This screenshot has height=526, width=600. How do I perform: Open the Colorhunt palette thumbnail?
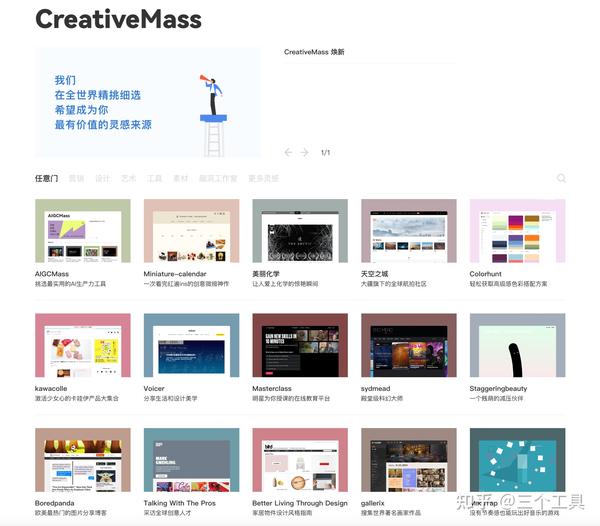pyautogui.click(x=517, y=231)
